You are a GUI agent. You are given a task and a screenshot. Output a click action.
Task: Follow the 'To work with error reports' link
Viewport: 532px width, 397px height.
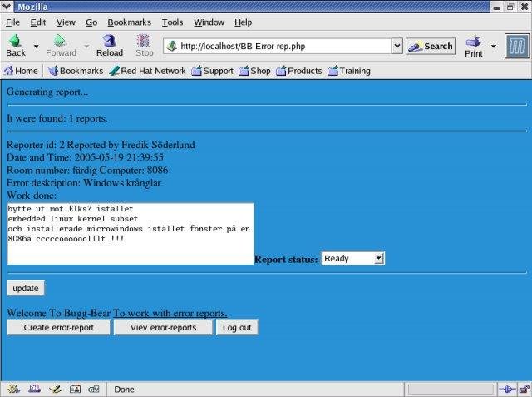point(170,313)
